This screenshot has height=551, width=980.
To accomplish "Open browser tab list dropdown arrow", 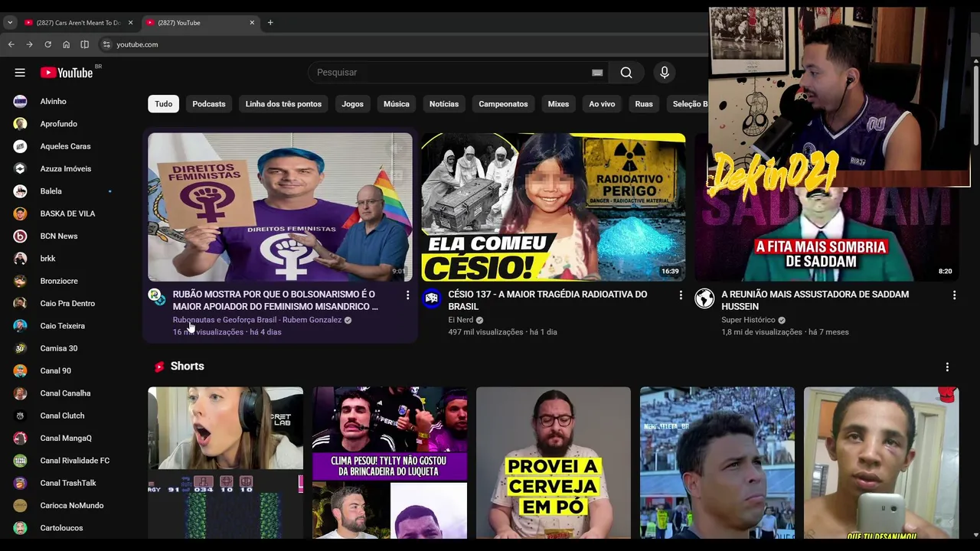I will click(x=10, y=23).
